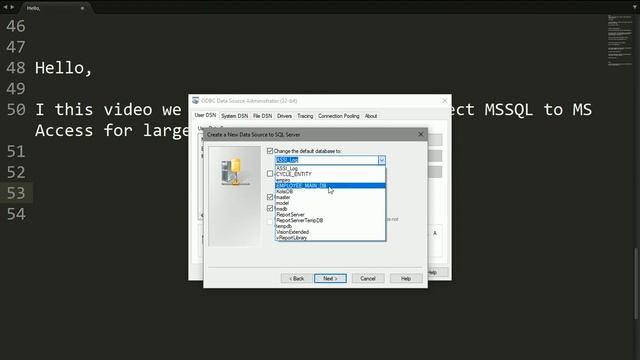Viewport: 640px width, 360px height.
Task: Click the Back button in the wizard
Action: coord(296,278)
